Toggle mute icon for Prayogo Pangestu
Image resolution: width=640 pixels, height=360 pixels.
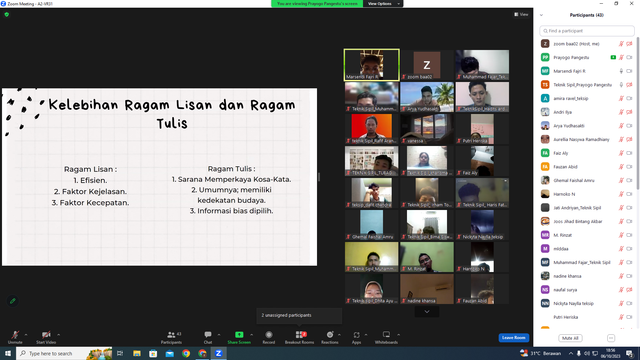pos(621,58)
